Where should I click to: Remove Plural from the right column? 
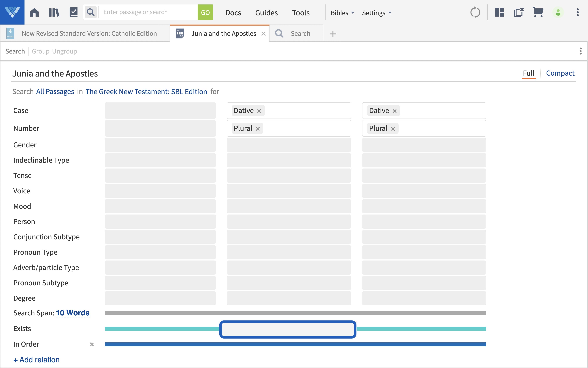393,129
